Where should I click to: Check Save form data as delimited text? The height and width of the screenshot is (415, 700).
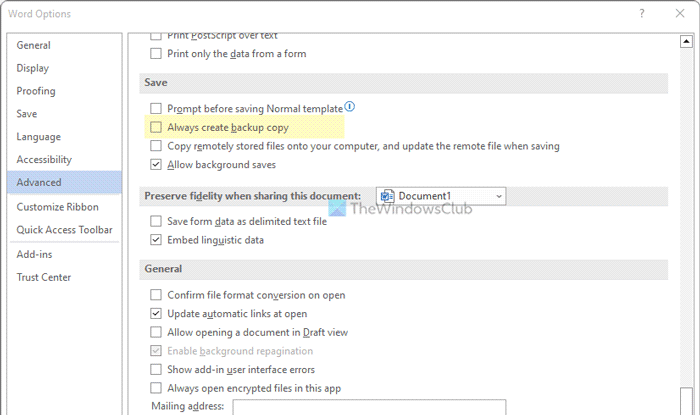[156, 221]
